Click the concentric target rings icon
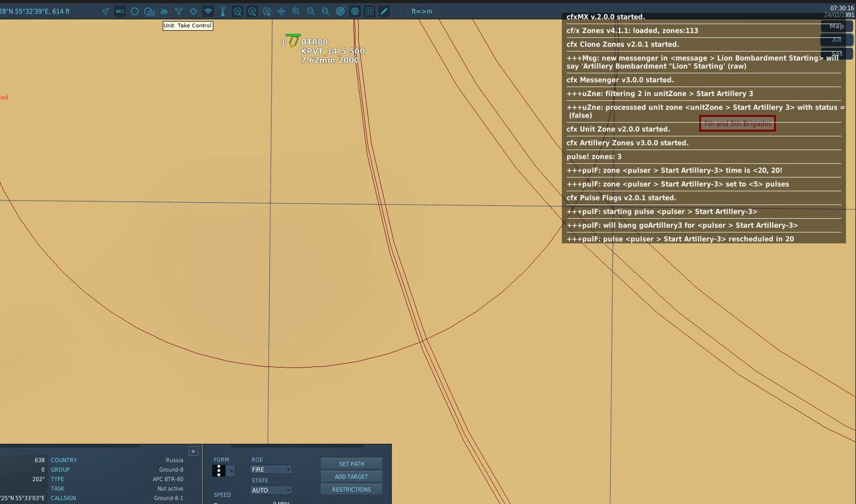Screen dimensions: 856x504 point(340,11)
